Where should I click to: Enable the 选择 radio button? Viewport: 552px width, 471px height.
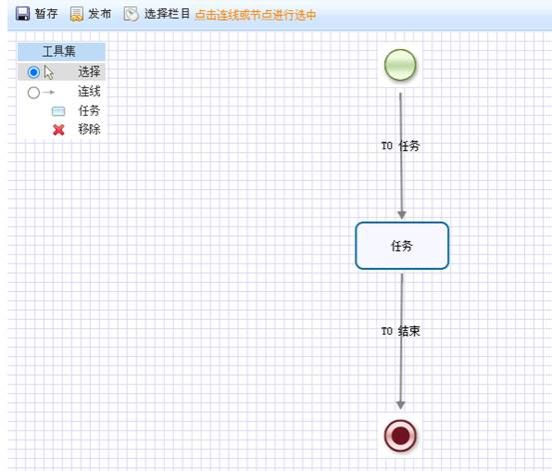pyautogui.click(x=33, y=73)
